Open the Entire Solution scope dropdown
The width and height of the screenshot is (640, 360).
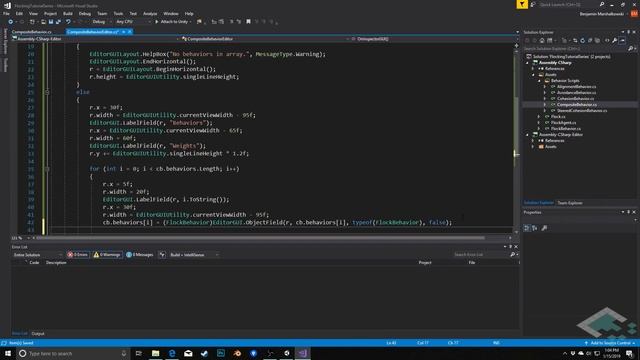(x=38, y=255)
